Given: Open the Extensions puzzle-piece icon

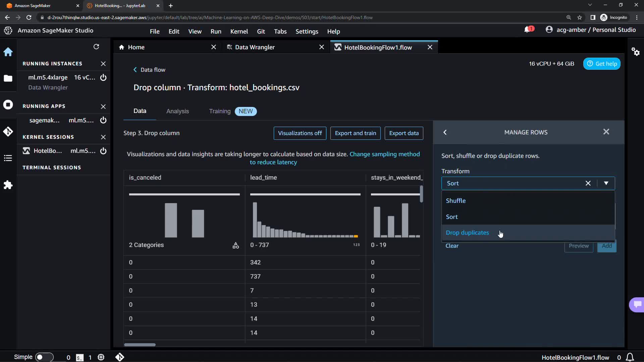Looking at the screenshot, I should [8, 185].
